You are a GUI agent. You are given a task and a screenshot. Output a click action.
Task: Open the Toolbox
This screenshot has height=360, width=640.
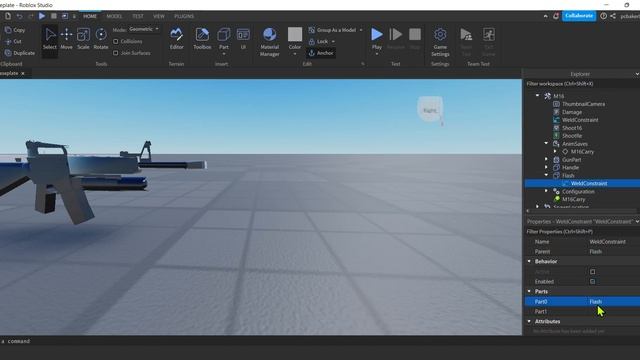pos(202,39)
